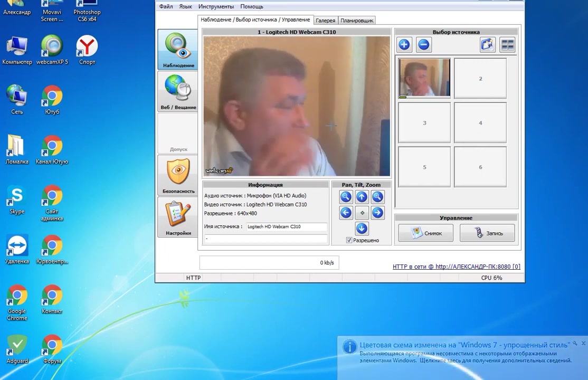Screen dimensions: 588x380
Task: Open Компьютер desktop icon
Action: point(17,50)
